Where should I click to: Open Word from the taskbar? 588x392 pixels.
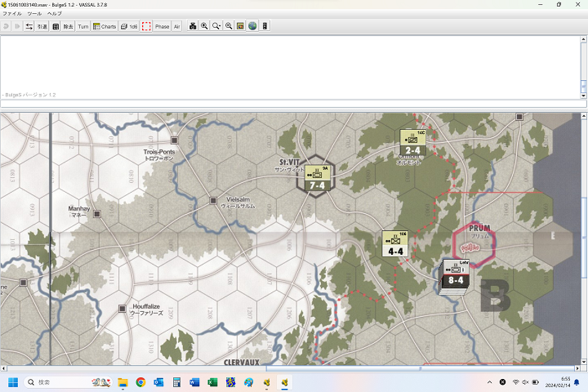pyautogui.click(x=194, y=382)
